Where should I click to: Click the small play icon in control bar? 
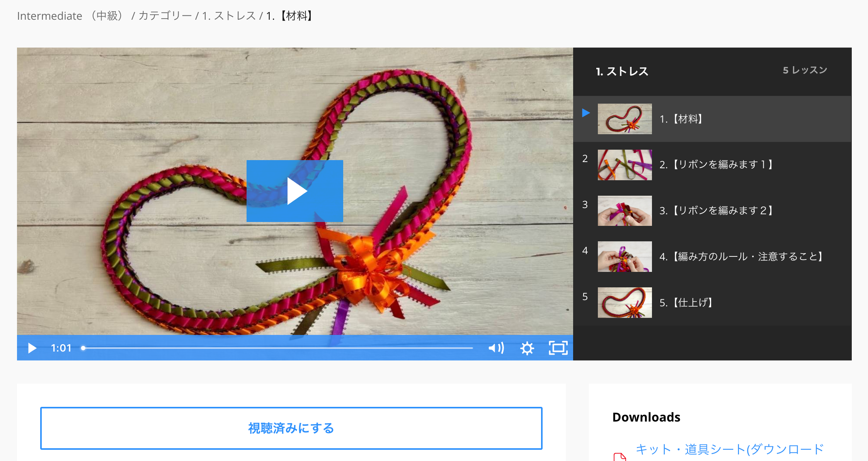(32, 348)
